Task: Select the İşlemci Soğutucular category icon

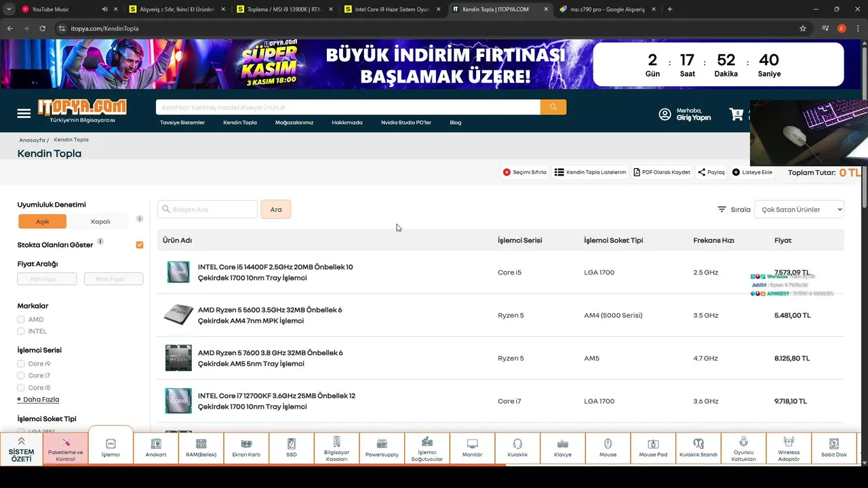Action: pos(427,447)
